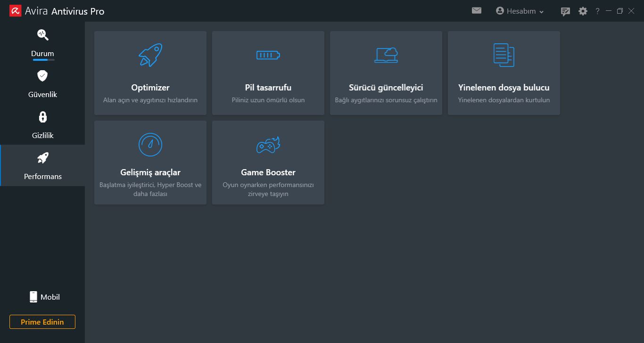Open settings gear icon

(x=583, y=11)
